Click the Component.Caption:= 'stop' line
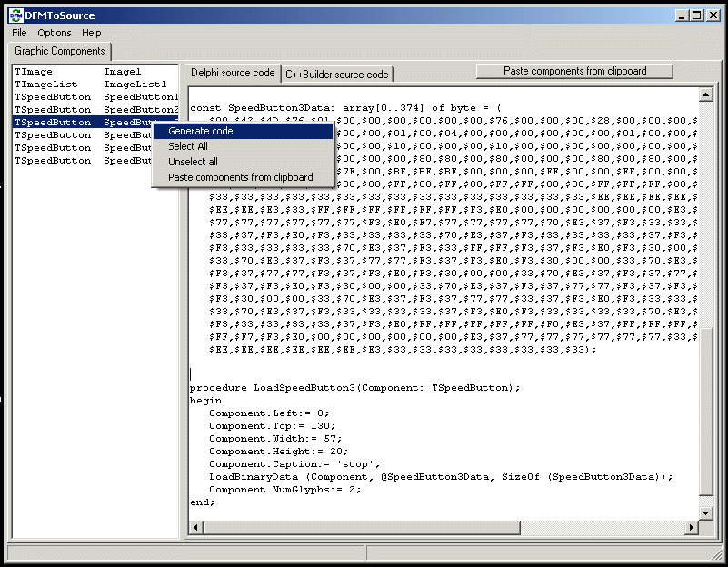 294,464
